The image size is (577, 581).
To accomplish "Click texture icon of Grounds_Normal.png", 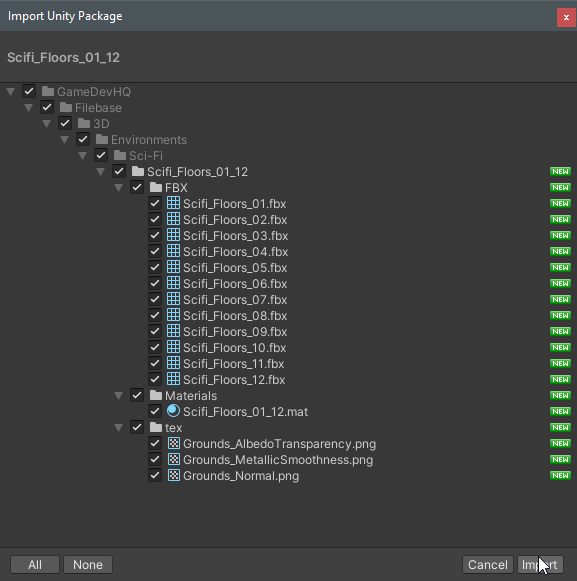I will coord(173,475).
